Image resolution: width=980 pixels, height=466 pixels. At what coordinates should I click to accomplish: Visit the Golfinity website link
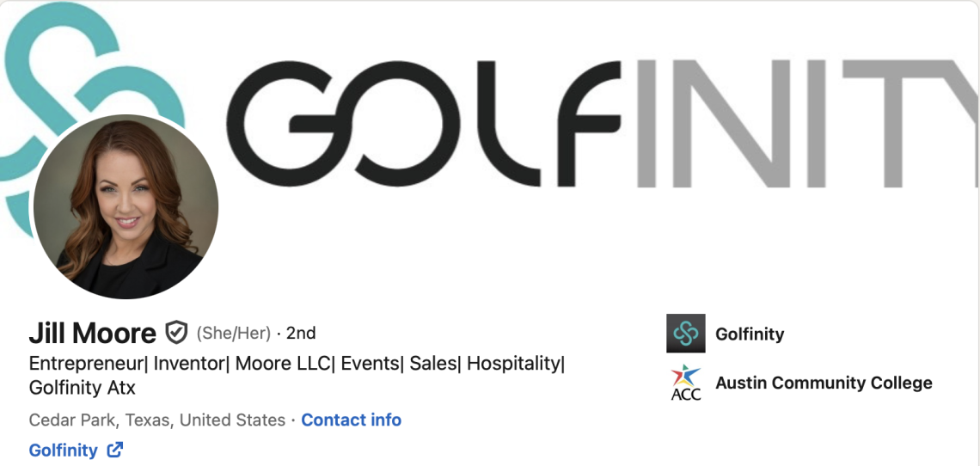[x=64, y=451]
